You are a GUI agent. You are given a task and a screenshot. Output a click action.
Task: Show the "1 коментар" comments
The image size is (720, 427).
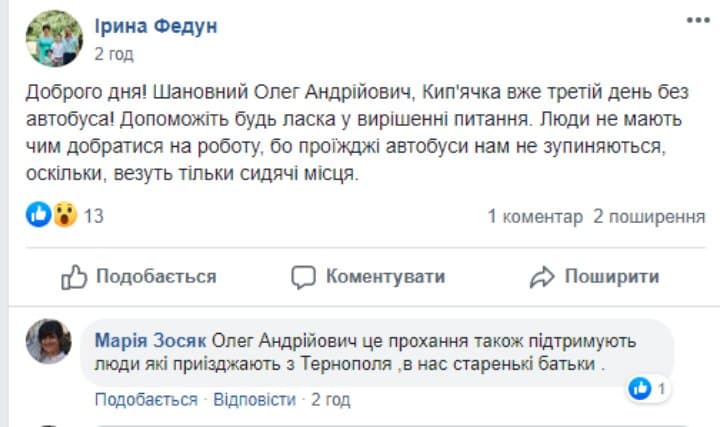[x=534, y=216]
